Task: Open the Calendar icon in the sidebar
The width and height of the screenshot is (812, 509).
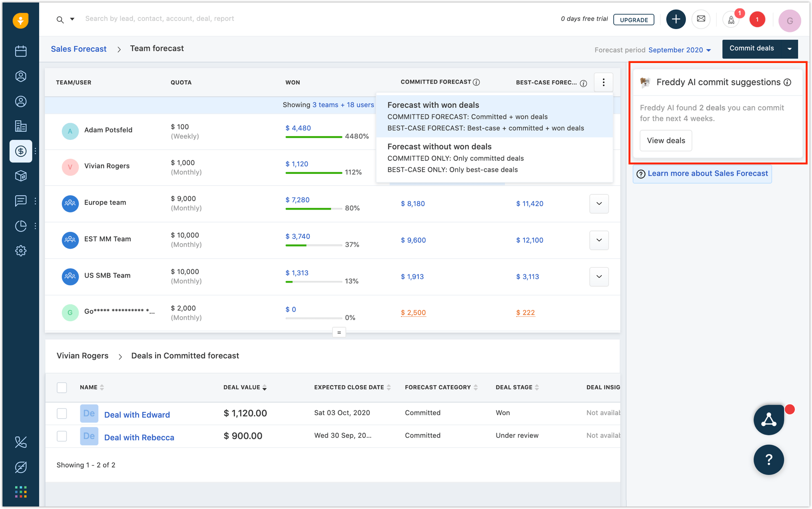Action: (20, 51)
